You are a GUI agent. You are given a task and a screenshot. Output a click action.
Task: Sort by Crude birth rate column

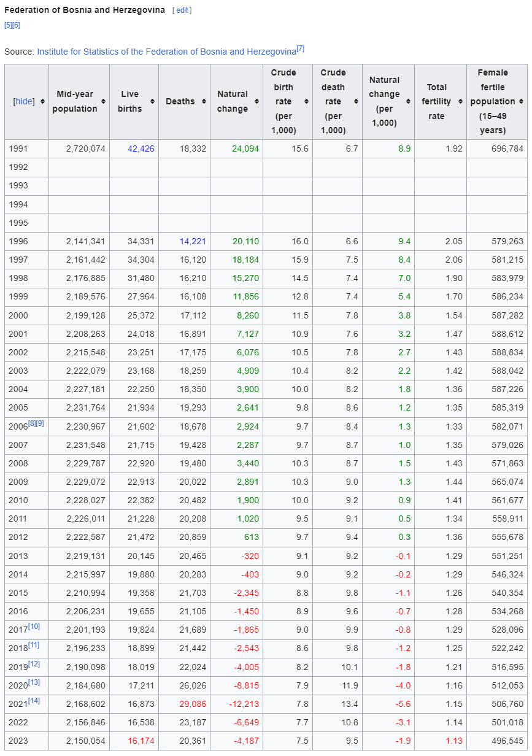306,102
